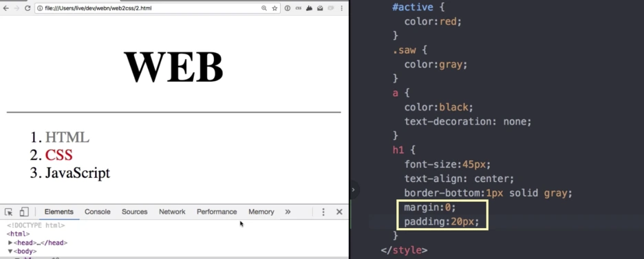Toggle the DevTools device toolbar
The image size is (644, 259).
point(24,212)
